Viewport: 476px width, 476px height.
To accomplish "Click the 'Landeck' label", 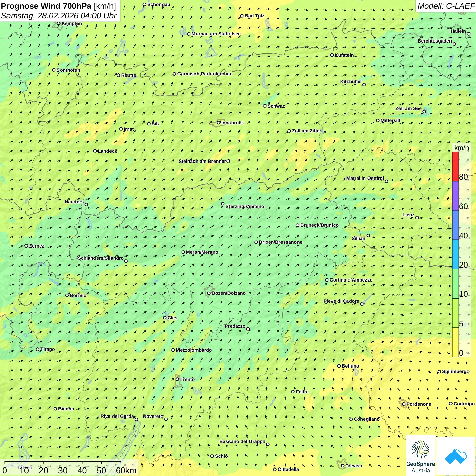I will click(107, 151).
